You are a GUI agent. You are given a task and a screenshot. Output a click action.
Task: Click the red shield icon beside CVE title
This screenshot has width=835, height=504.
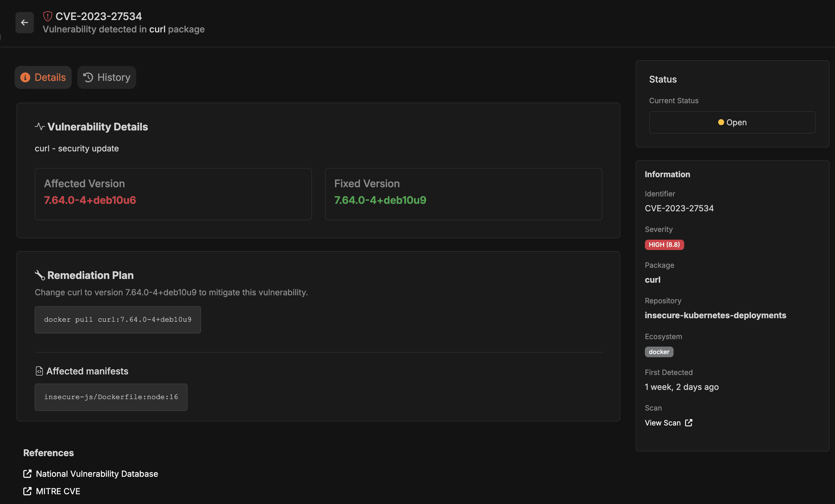[47, 16]
